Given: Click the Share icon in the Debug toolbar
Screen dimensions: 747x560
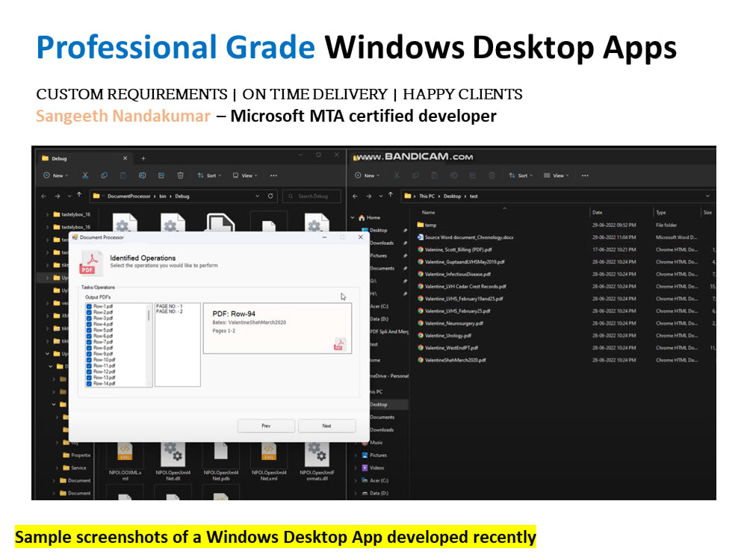Looking at the screenshot, I should click(x=161, y=175).
